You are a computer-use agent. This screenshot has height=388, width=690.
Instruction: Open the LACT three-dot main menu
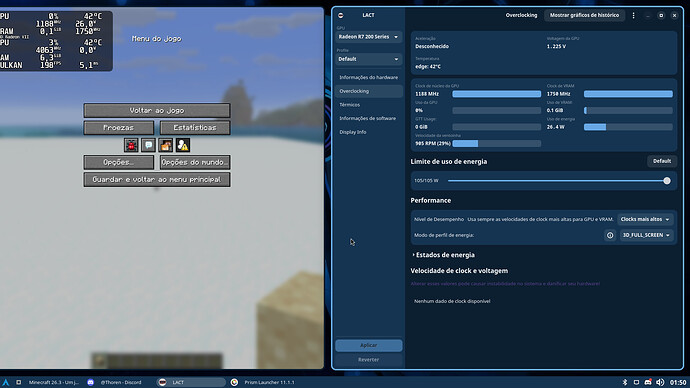634,15
